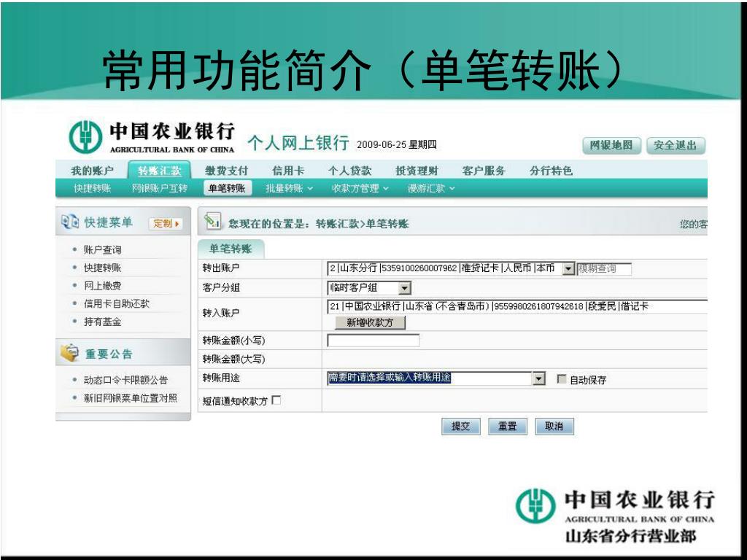Open the 投资理财 tab
Screen dimensions: 747x560
(417, 171)
